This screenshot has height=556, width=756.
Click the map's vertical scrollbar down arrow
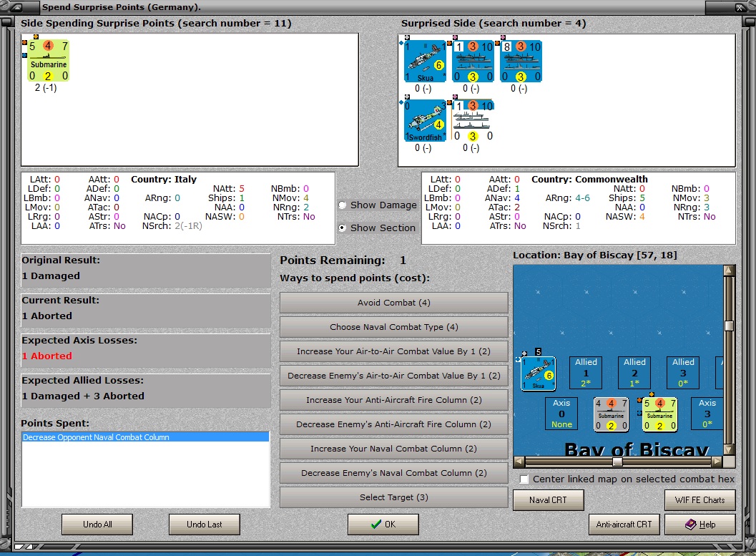(x=729, y=450)
